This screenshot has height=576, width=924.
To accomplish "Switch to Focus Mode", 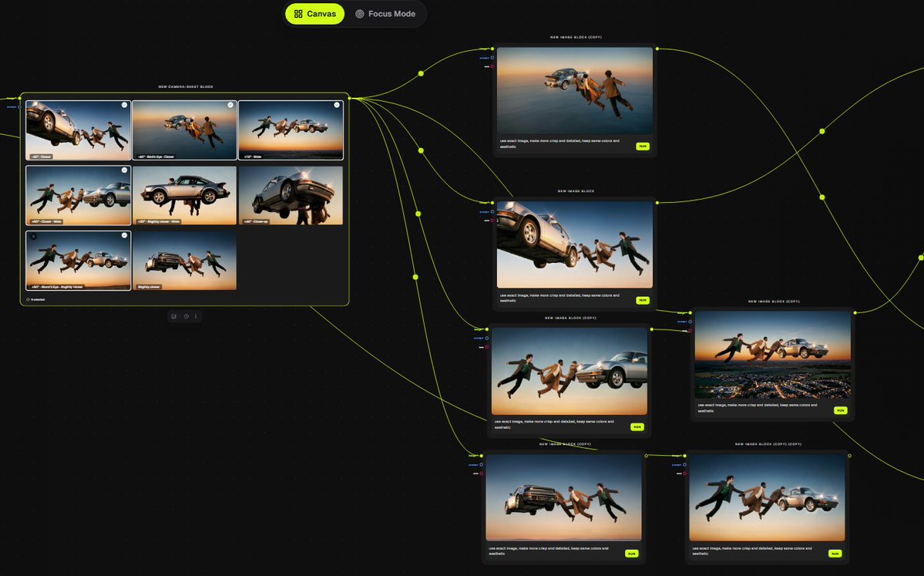I will (387, 13).
